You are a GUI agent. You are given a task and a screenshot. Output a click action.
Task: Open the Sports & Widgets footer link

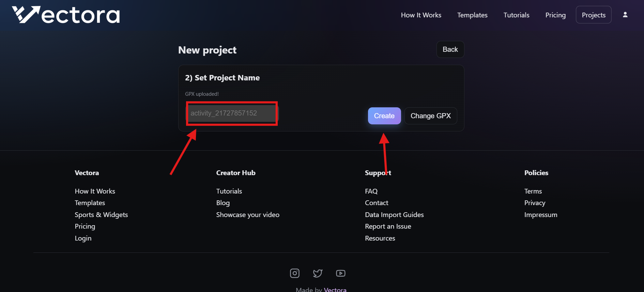pos(101,215)
